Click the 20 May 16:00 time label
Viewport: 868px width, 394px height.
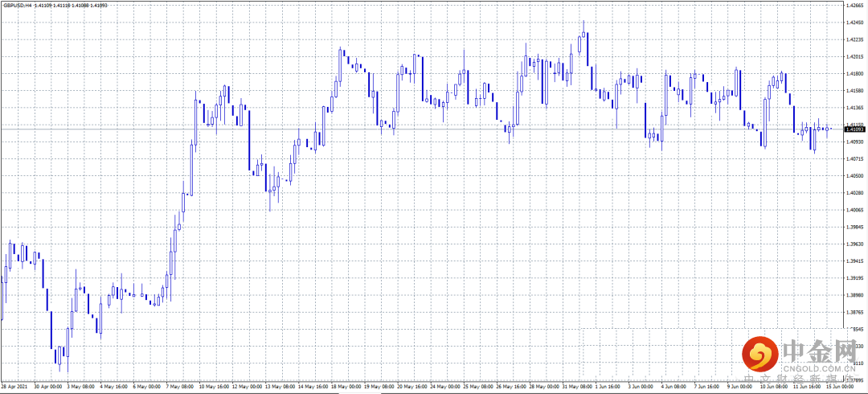coord(413,386)
